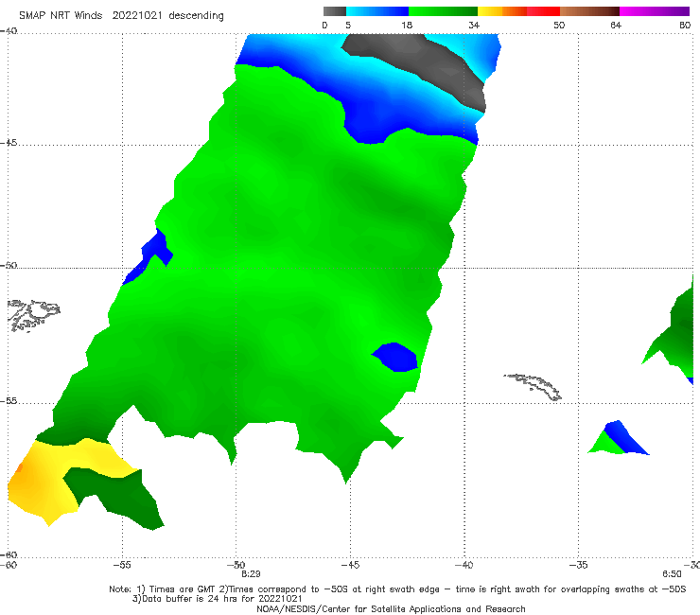Click the "-40" latitude label at top left

[9, 31]
